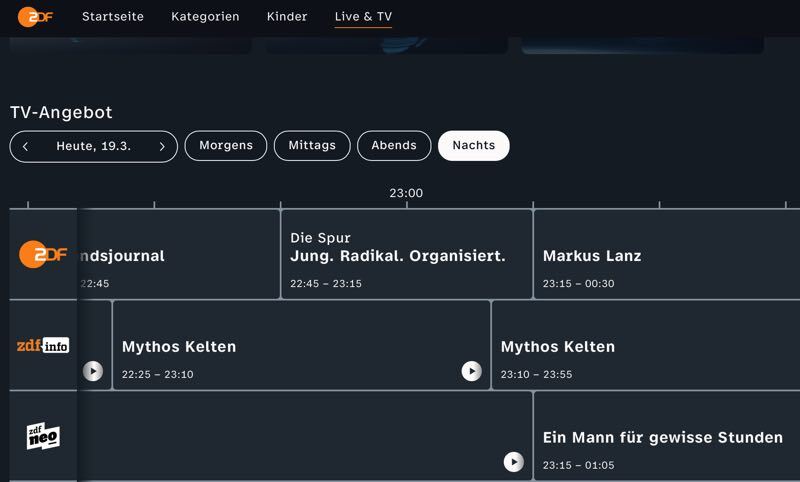Go to previous day arrow
The width and height of the screenshot is (800, 482).
pos(26,147)
